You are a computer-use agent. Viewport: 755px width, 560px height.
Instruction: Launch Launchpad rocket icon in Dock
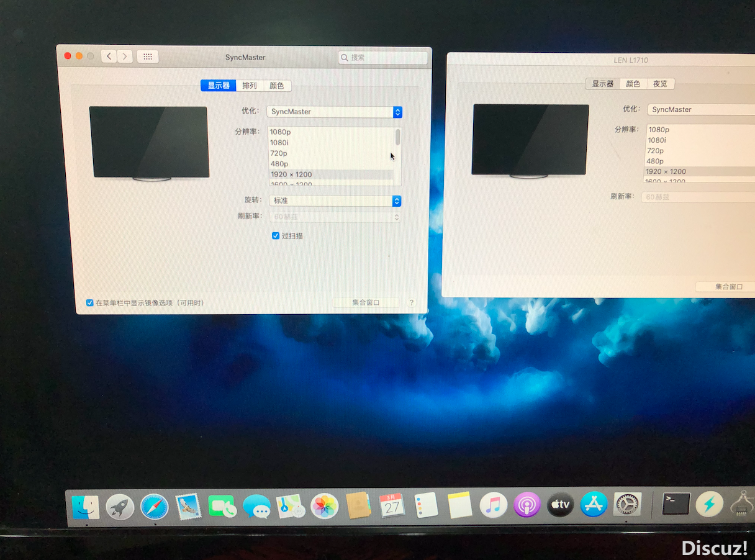(120, 507)
